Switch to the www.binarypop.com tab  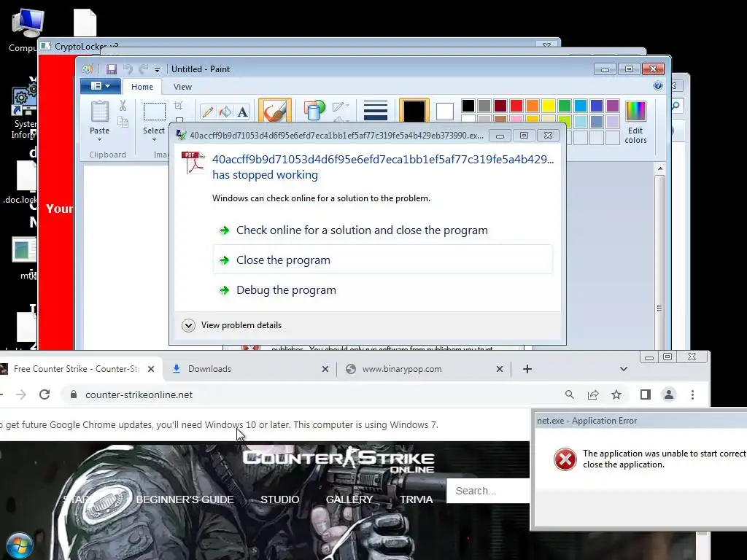pyautogui.click(x=423, y=368)
